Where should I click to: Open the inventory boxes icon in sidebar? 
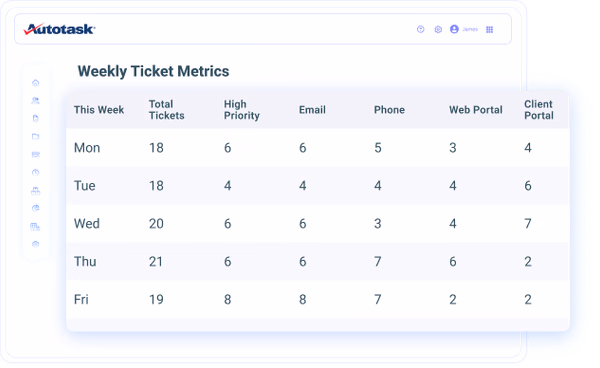click(x=36, y=191)
